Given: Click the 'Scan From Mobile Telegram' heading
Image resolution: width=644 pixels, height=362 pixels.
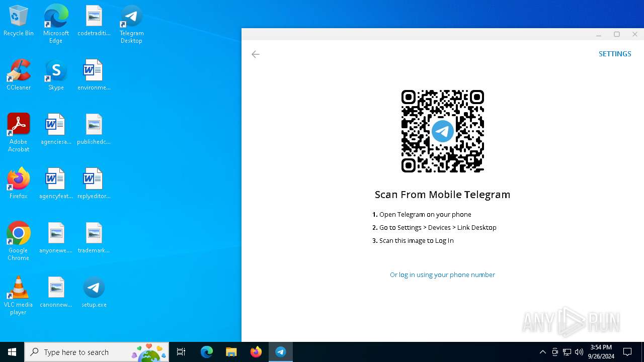Looking at the screenshot, I should (x=442, y=195).
